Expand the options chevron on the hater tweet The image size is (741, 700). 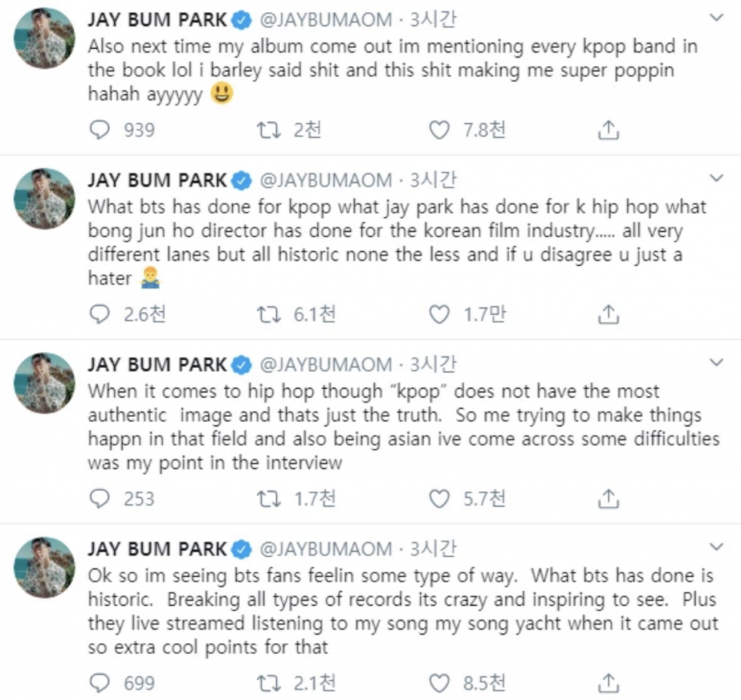click(716, 179)
